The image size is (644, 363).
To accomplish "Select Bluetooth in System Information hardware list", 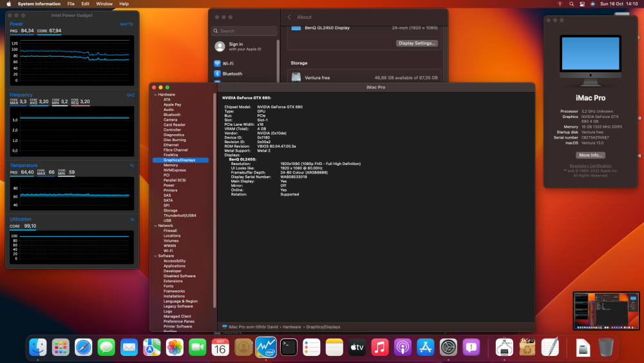I will point(172,115).
